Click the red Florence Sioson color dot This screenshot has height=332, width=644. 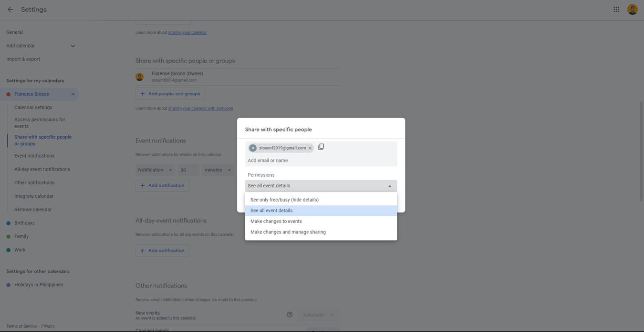9,94
